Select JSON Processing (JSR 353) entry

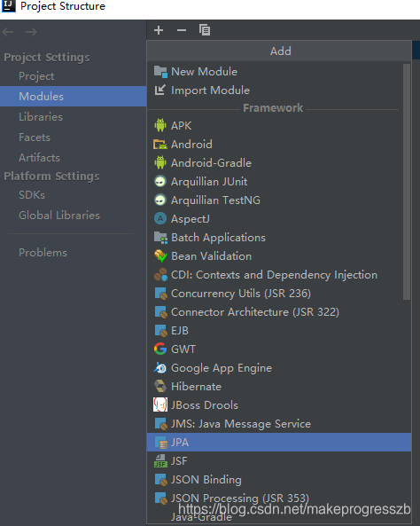pyautogui.click(x=279, y=499)
